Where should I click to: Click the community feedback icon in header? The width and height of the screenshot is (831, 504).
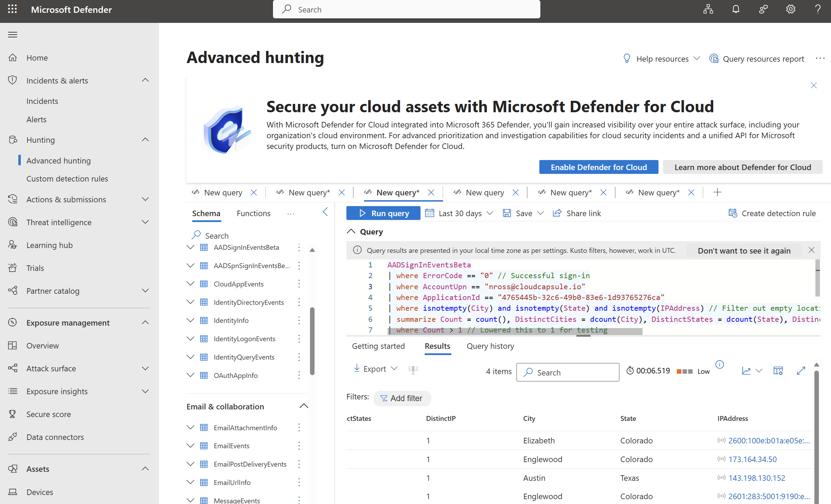click(x=763, y=9)
